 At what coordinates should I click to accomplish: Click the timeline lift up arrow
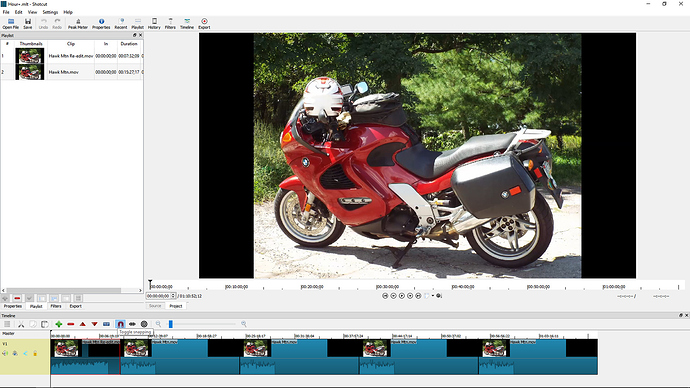pos(82,324)
